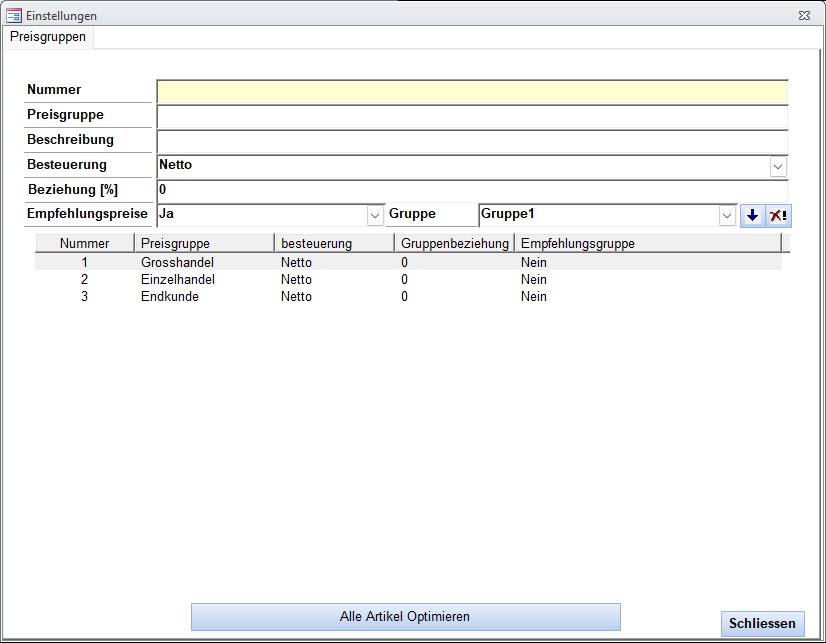Pick the Endkunde row in the list

(x=170, y=296)
